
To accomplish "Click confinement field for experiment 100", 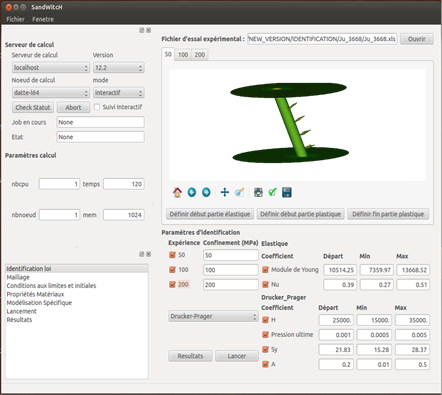I will 231,270.
